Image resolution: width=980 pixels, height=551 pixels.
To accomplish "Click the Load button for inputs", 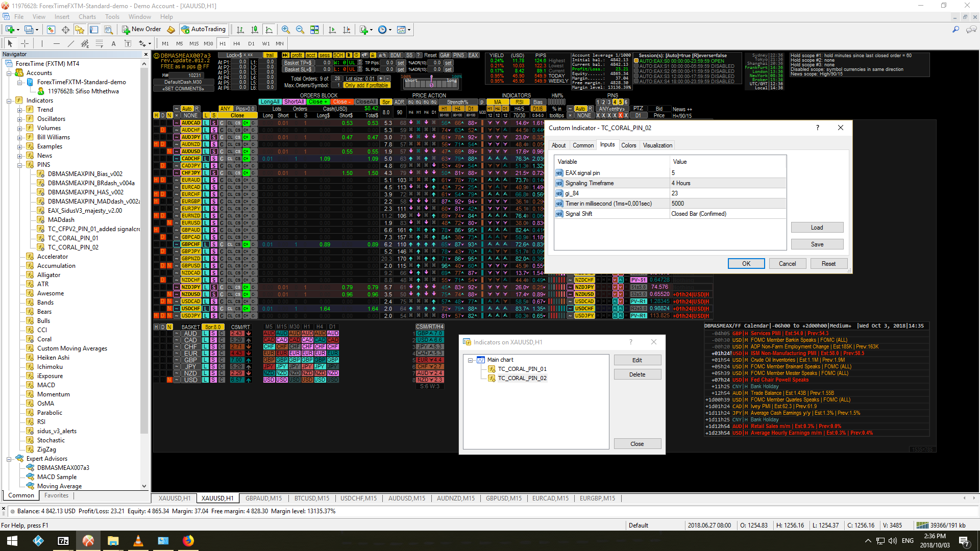I will [x=817, y=228].
